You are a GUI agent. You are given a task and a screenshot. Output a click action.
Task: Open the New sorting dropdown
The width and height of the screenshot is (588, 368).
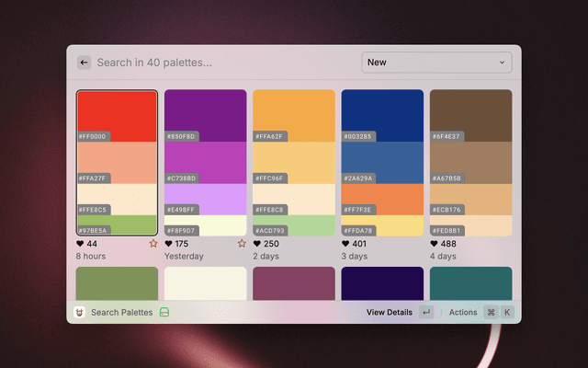[436, 63]
